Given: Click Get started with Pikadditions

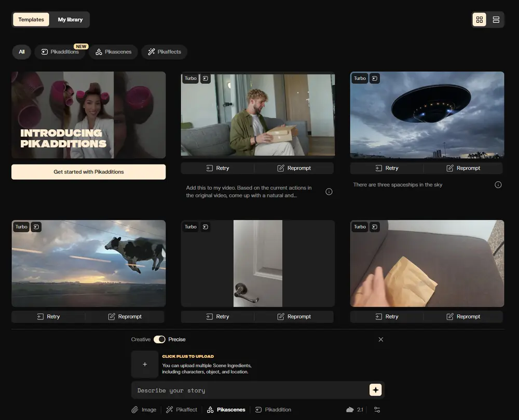Looking at the screenshot, I should click(x=88, y=172).
